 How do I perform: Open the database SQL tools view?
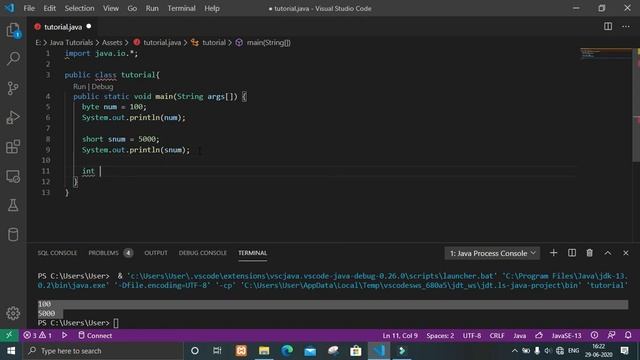13,235
